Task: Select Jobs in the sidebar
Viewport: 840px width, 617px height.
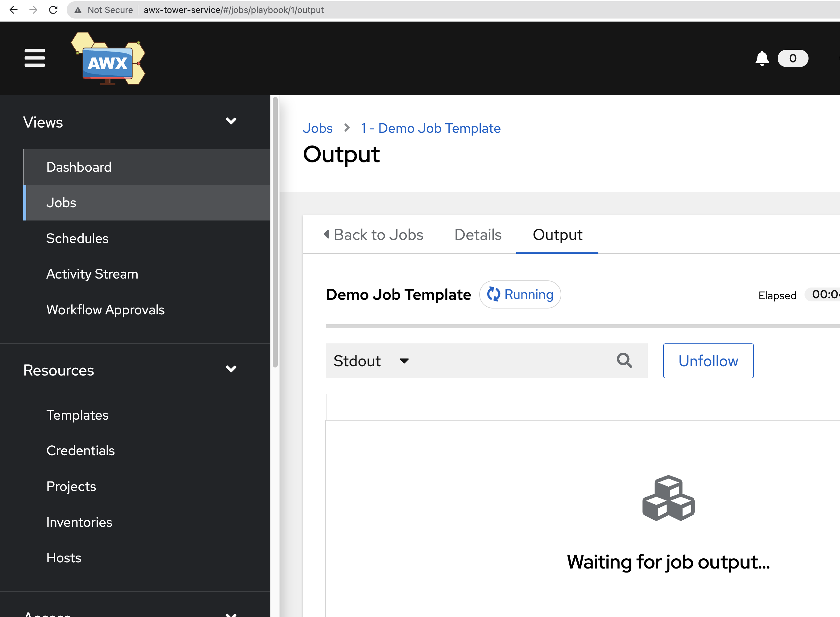Action: coord(147,203)
